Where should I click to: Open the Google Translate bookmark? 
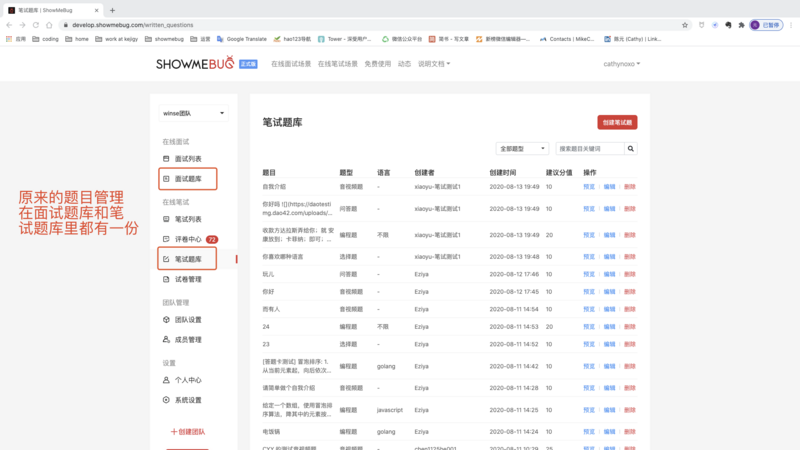coord(242,39)
